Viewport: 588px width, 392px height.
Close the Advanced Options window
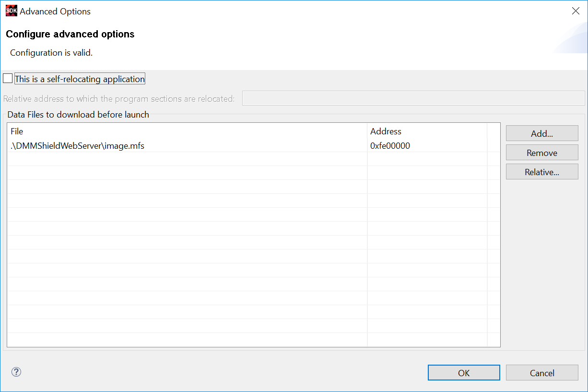(576, 11)
